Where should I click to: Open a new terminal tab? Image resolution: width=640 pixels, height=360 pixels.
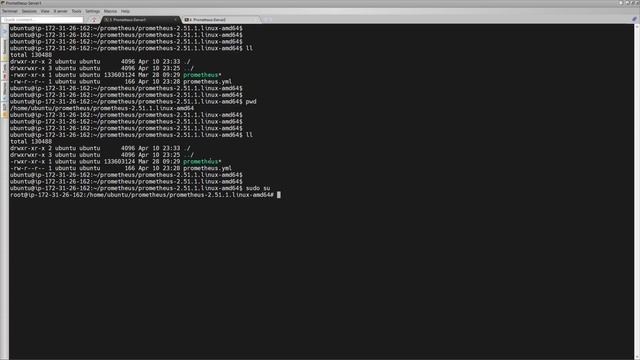pyautogui.click(x=267, y=20)
